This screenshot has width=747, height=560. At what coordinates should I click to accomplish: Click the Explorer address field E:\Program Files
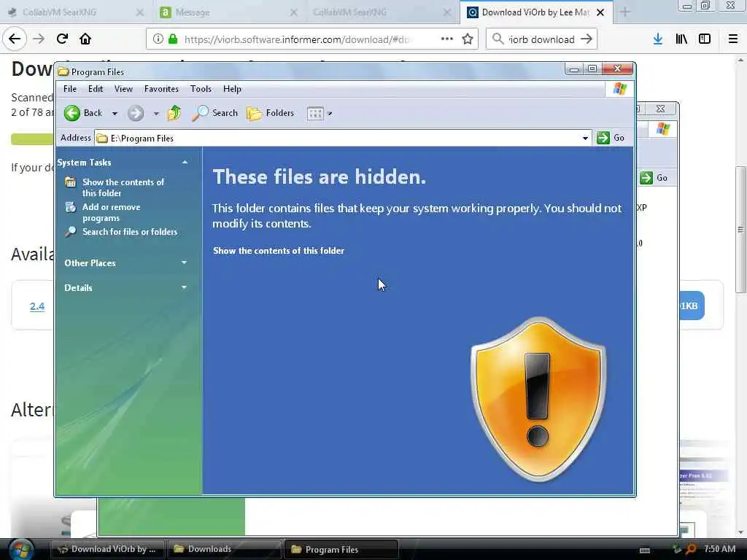tap(343, 138)
